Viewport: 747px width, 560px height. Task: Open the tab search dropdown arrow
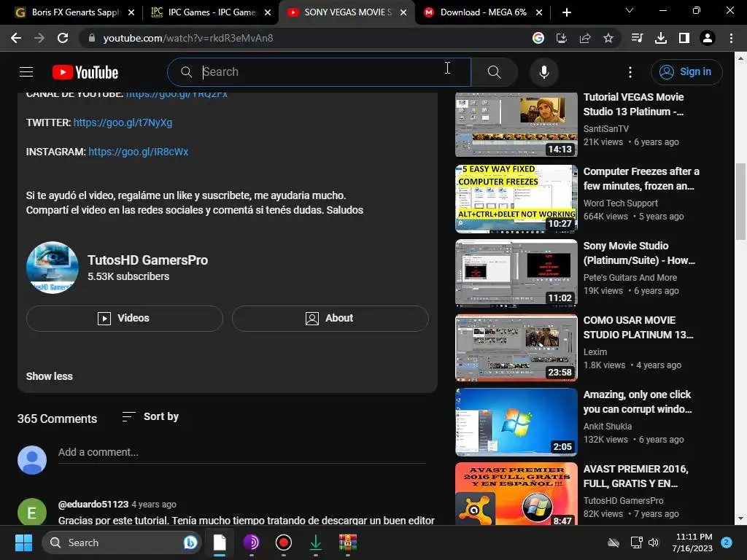[x=630, y=10]
